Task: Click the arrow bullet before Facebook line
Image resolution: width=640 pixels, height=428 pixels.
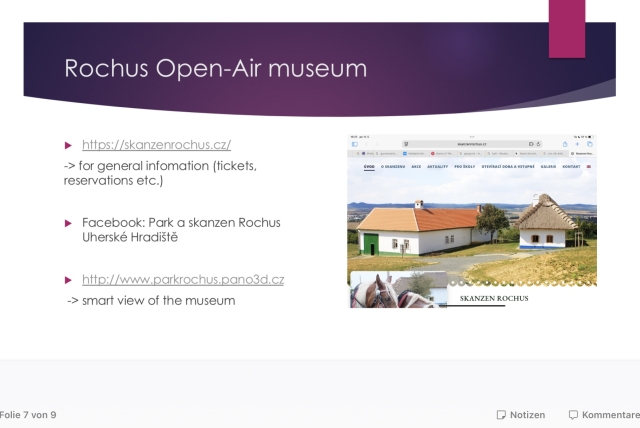Action: click(x=69, y=221)
